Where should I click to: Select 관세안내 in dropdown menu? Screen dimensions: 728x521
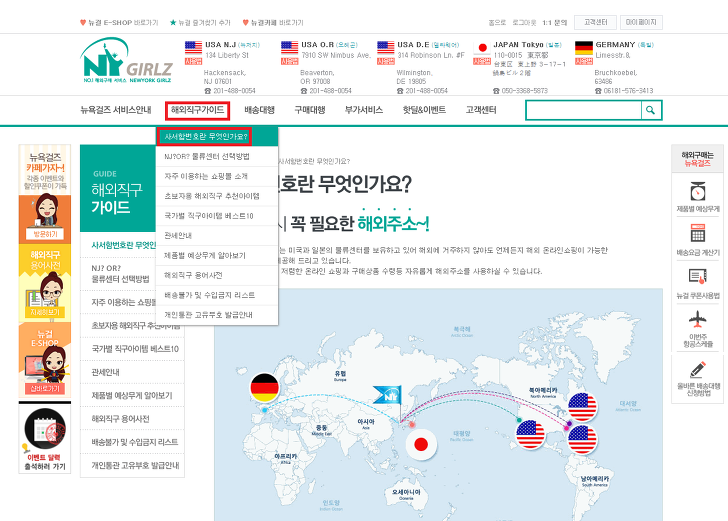coord(217,235)
